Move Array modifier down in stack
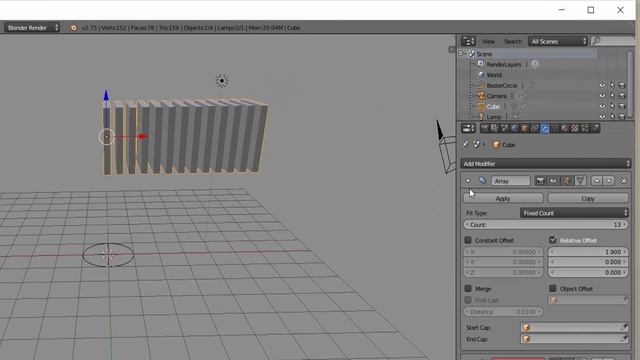Image resolution: width=640 pixels, height=360 pixels. 609,181
